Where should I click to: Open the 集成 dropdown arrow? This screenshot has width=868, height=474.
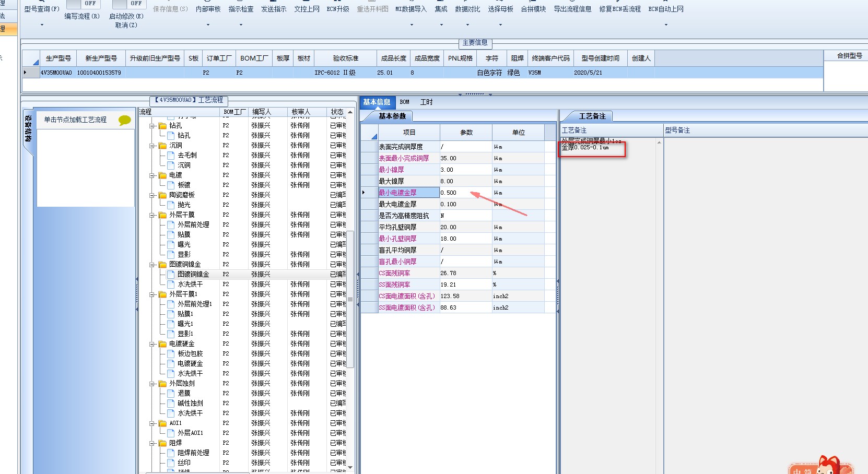click(x=441, y=25)
